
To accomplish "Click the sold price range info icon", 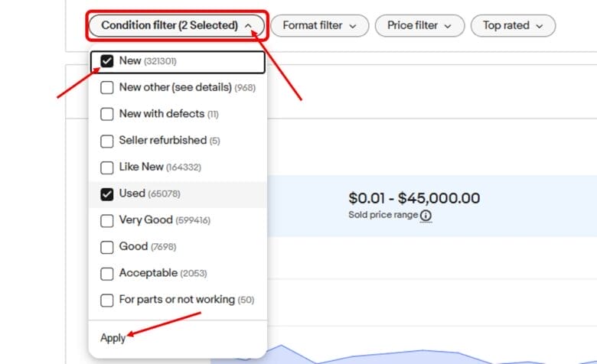I will click(x=426, y=216).
